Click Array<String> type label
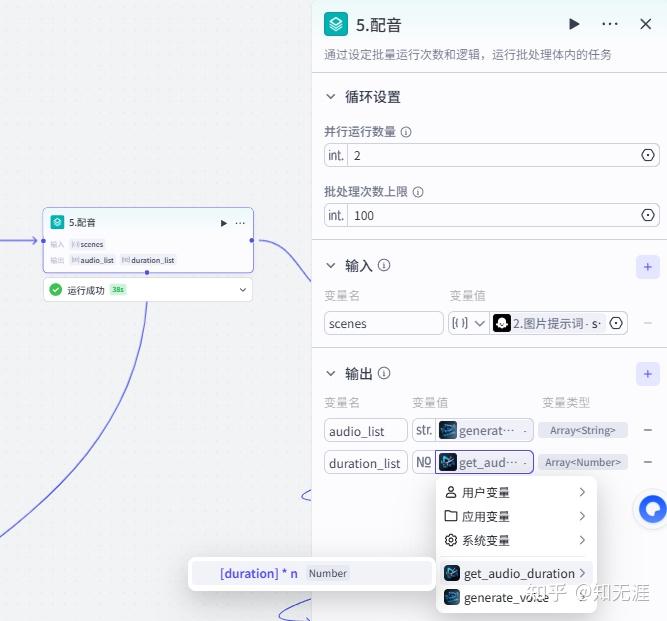 (x=582, y=430)
